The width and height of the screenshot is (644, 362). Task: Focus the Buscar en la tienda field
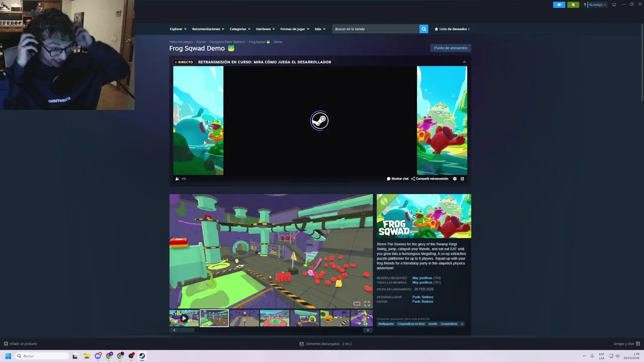click(x=376, y=29)
